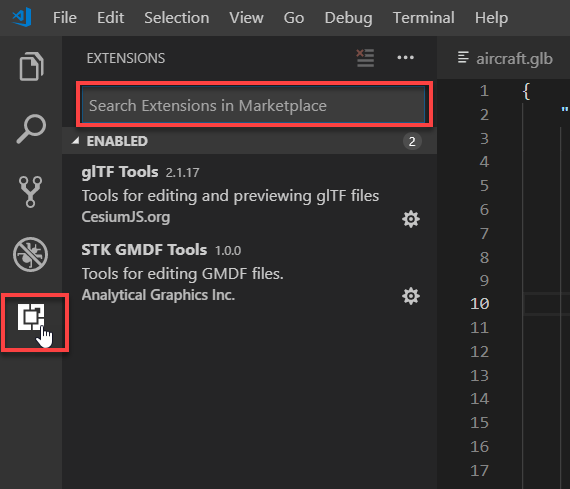
Task: Open the Edit menu
Action: point(111,17)
